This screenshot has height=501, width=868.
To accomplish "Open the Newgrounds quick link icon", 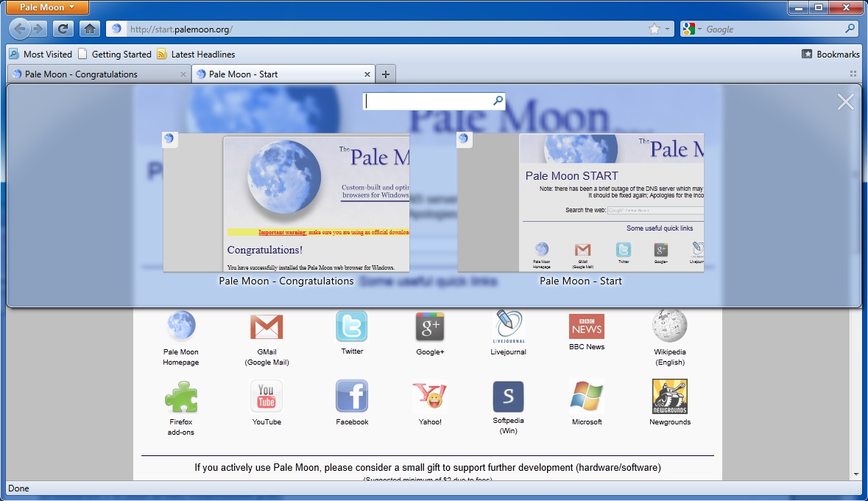I will (670, 396).
